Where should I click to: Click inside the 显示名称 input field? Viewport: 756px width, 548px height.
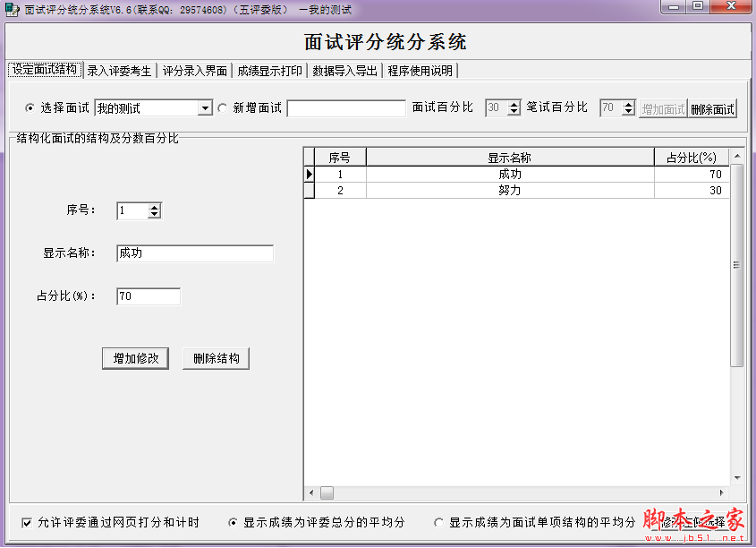point(194,253)
